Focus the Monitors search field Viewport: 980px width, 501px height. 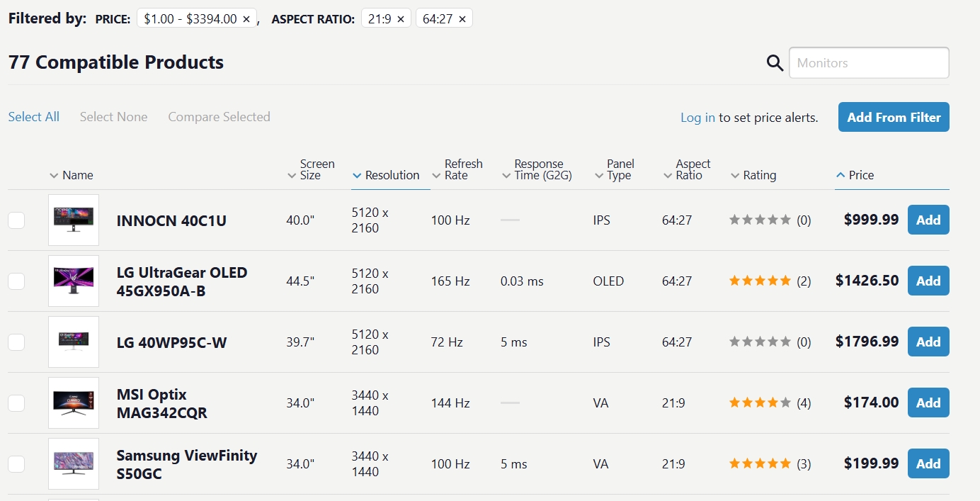coord(869,62)
